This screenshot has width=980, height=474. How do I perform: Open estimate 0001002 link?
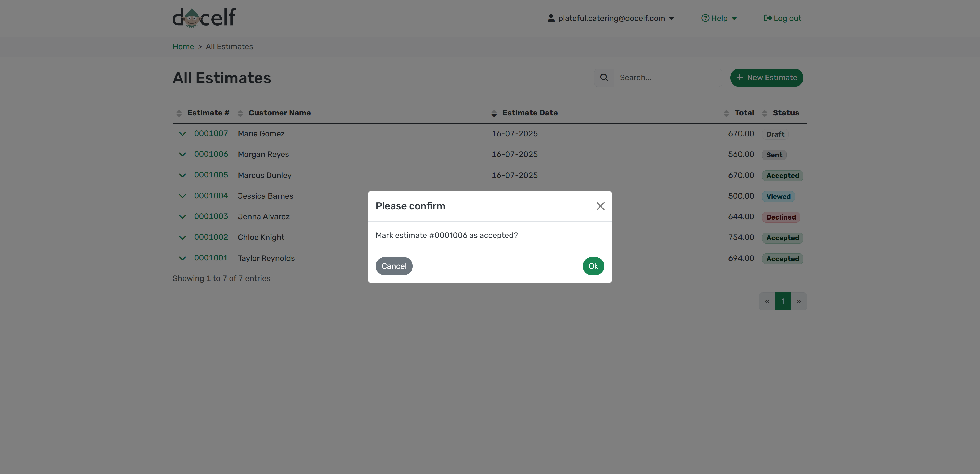point(211,237)
